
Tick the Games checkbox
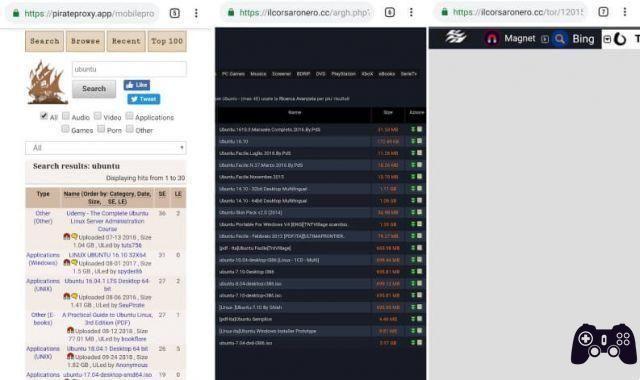point(65,129)
